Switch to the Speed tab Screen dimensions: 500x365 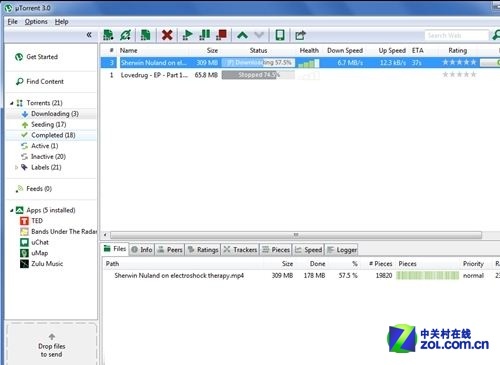coord(308,249)
